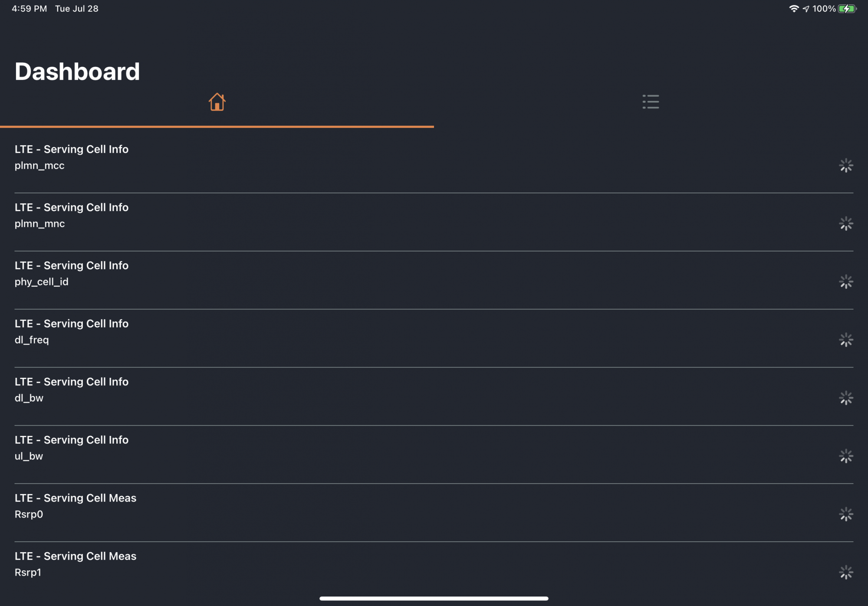Switch to the list view tab
This screenshot has width=868, height=606.
651,102
